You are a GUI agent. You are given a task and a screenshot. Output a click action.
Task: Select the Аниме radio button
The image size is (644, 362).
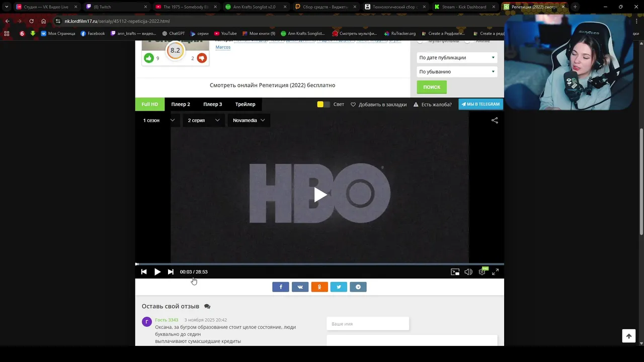pos(467,41)
